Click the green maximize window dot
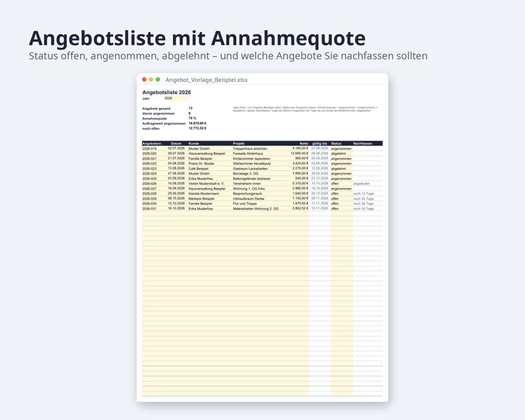The width and height of the screenshot is (525, 420). pos(158,79)
